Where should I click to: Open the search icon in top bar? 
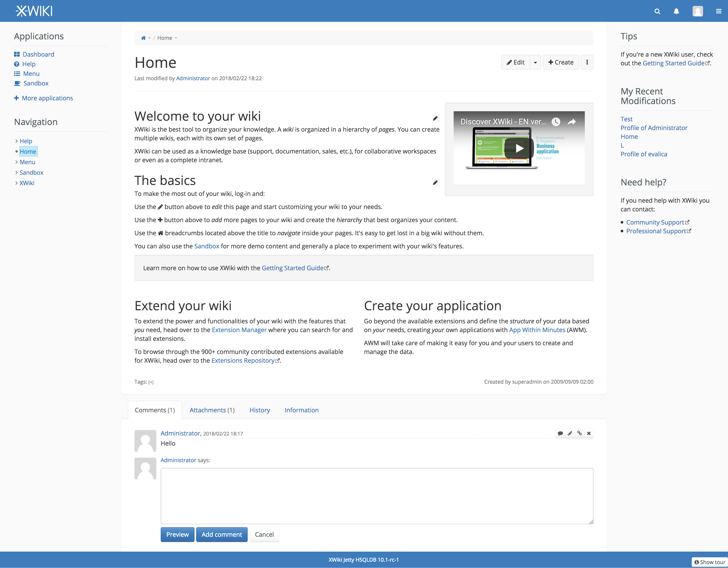coord(657,11)
